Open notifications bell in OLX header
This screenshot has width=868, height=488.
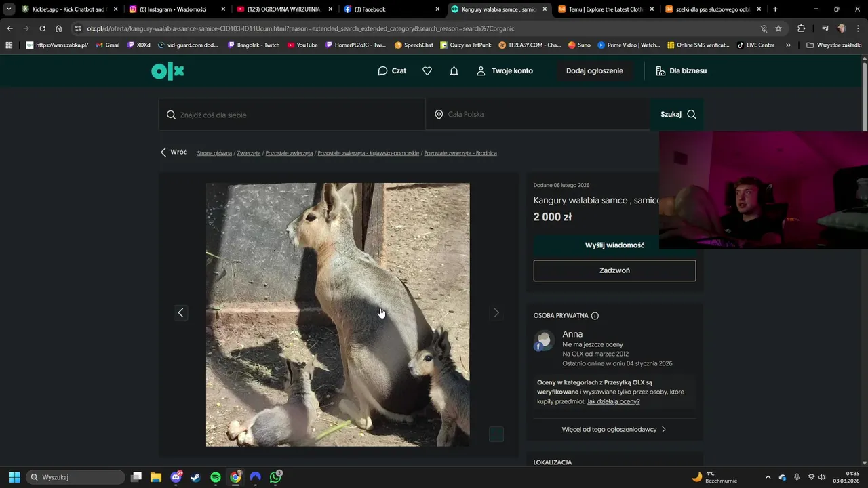click(454, 70)
